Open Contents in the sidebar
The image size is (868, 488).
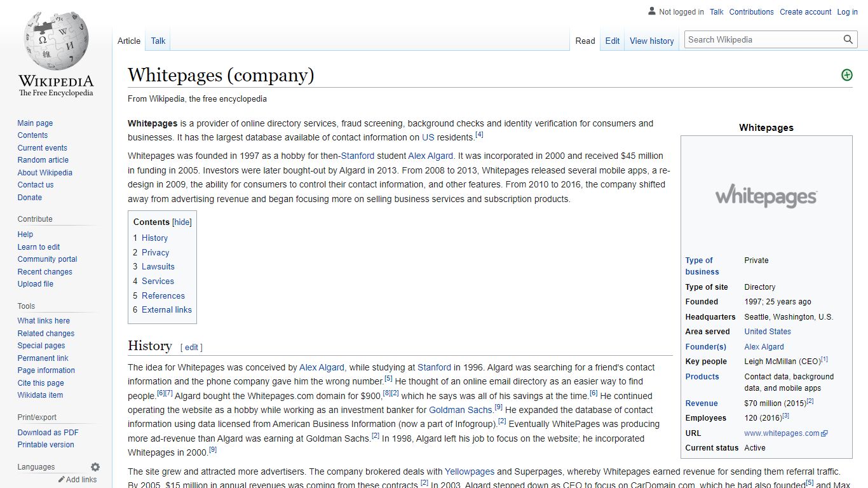click(32, 135)
